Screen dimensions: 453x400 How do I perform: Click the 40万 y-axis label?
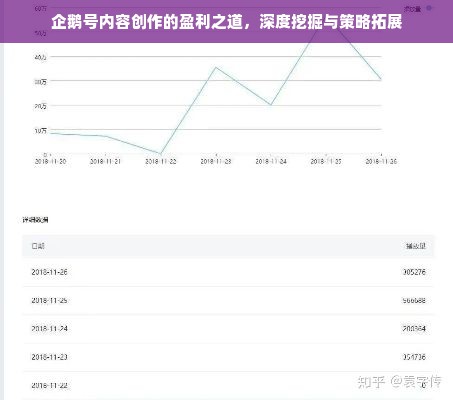(x=40, y=57)
